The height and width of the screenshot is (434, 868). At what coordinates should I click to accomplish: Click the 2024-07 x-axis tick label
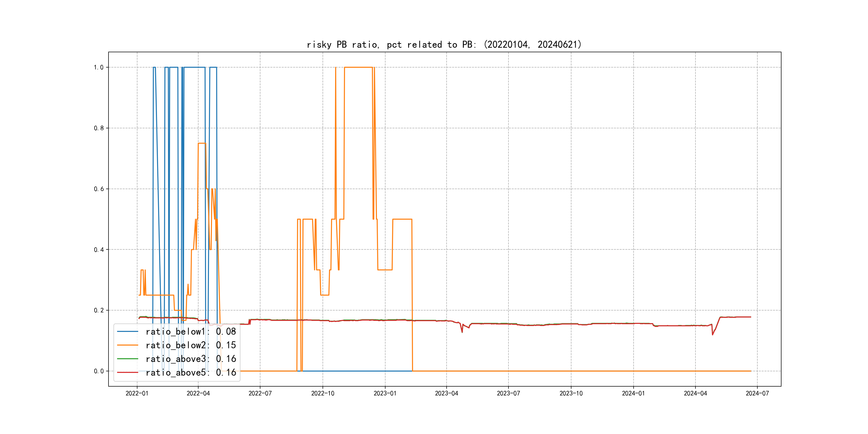coord(757,393)
